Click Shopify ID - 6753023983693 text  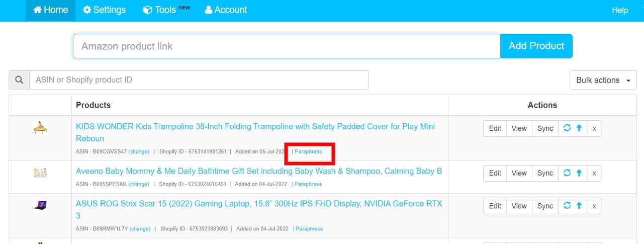point(194,228)
